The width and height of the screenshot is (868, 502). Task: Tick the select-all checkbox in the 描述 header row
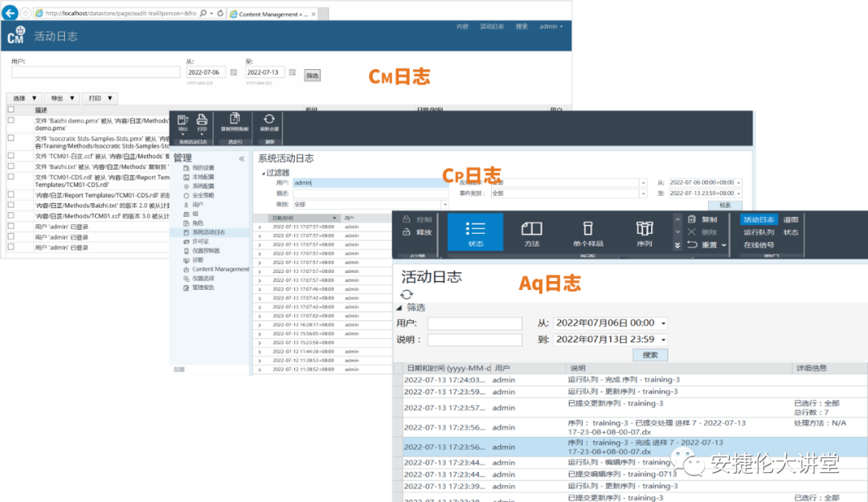[x=11, y=109]
